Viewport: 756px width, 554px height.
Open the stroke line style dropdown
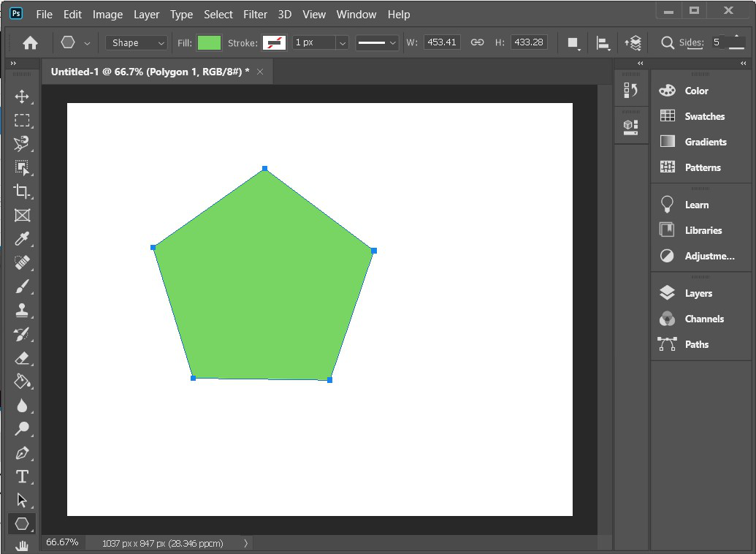[377, 43]
